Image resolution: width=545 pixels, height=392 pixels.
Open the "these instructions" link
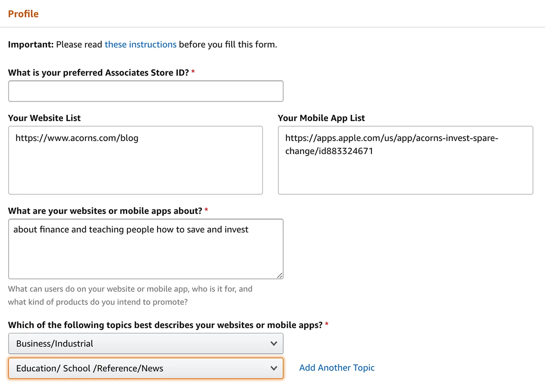140,44
